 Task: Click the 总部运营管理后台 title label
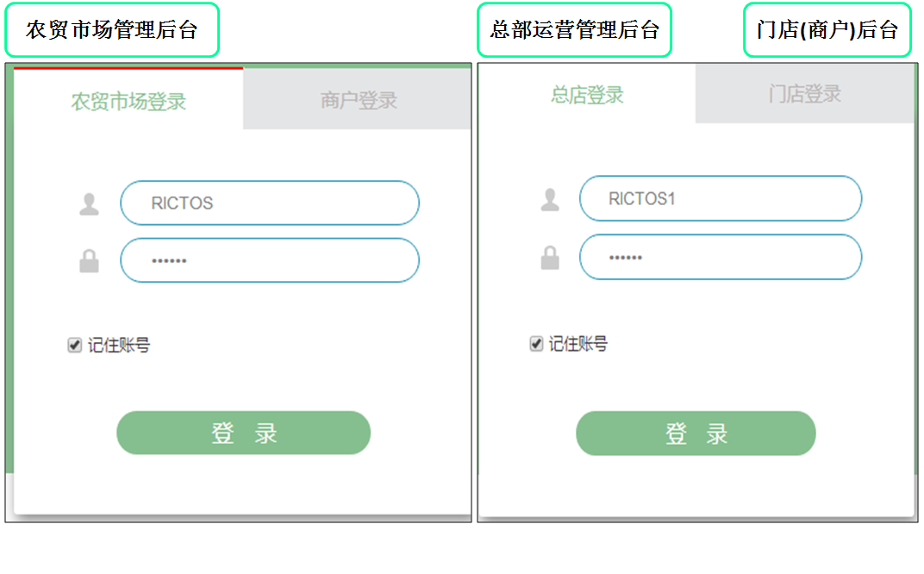[574, 30]
